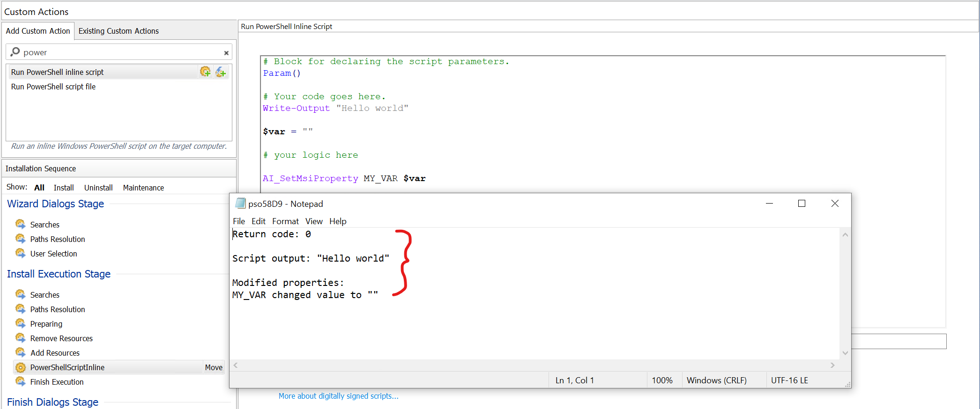The width and height of the screenshot is (980, 409).
Task: Click the Install Execution Stage heading
Action: (x=59, y=274)
